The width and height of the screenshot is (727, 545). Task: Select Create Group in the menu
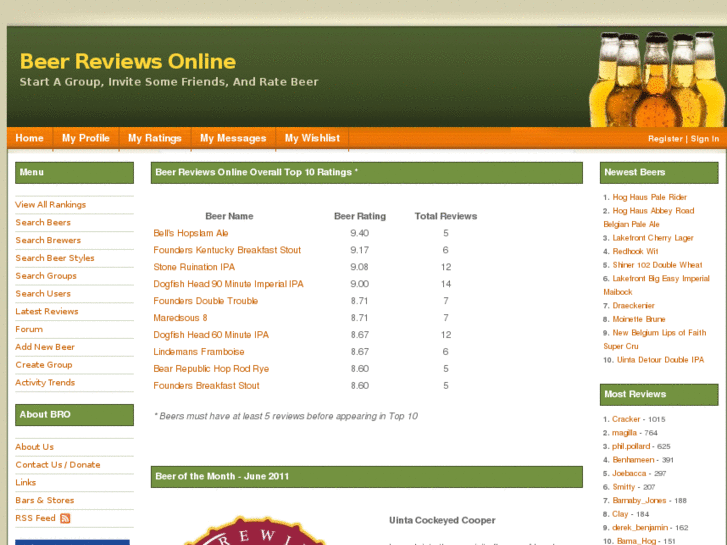click(44, 365)
